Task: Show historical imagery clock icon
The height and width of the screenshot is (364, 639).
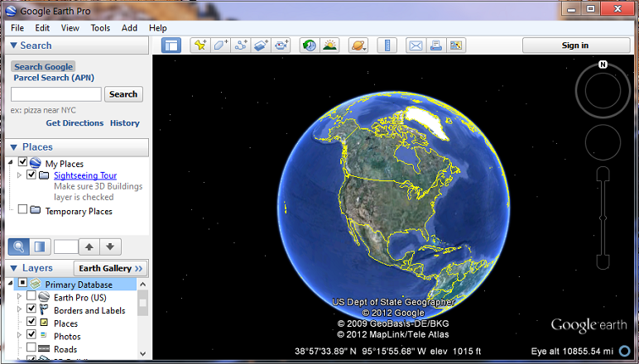Action: click(310, 45)
